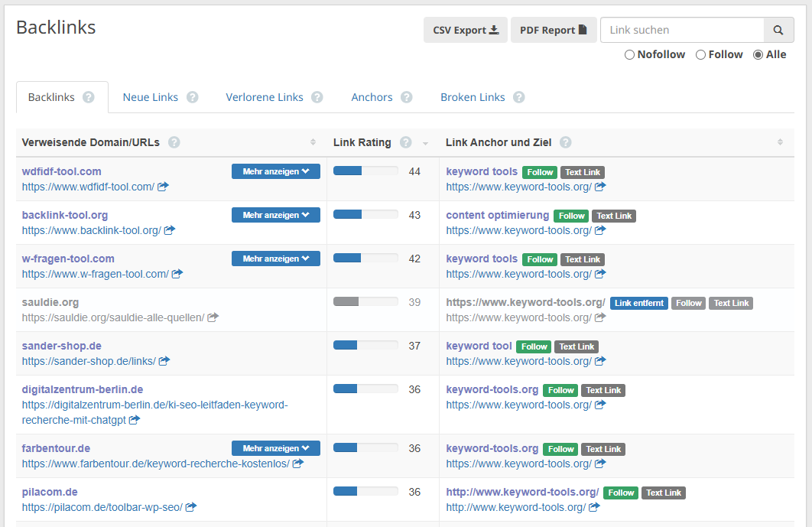Open the digitalzentrum-berlin.de domain link
The image size is (812, 527).
(83, 389)
